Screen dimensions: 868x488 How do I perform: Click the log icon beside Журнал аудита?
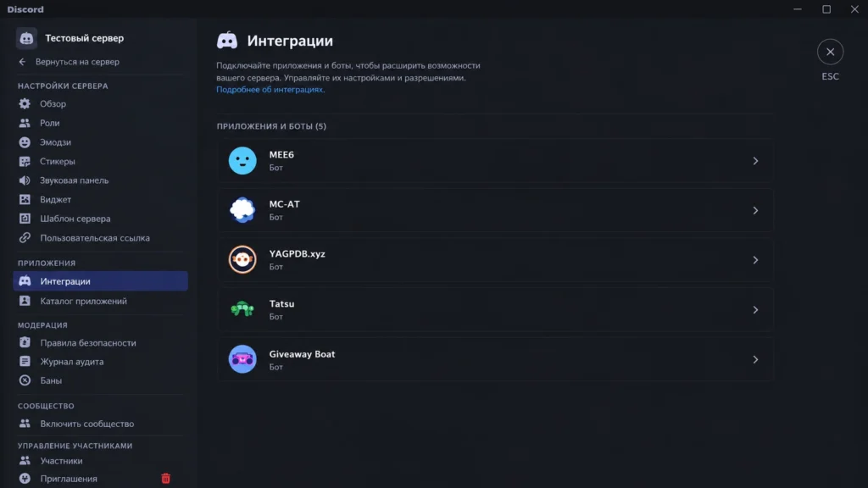25,361
